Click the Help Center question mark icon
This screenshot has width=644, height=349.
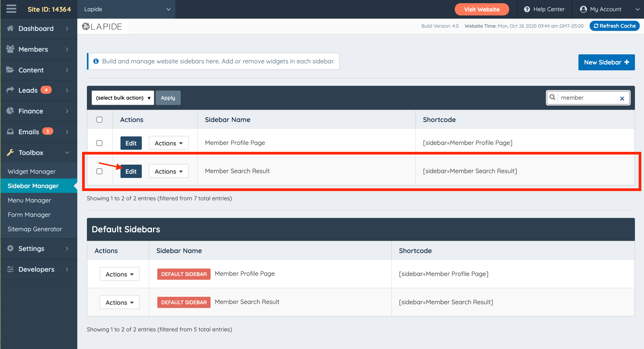[x=527, y=9]
